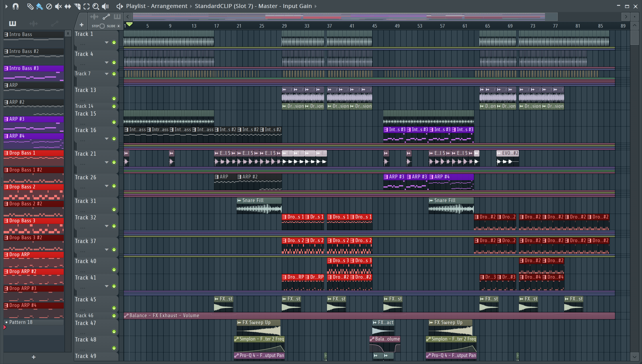This screenshot has height=364, width=642.
Task: Expand Track 7 dropdown arrow
Action: [x=107, y=74]
